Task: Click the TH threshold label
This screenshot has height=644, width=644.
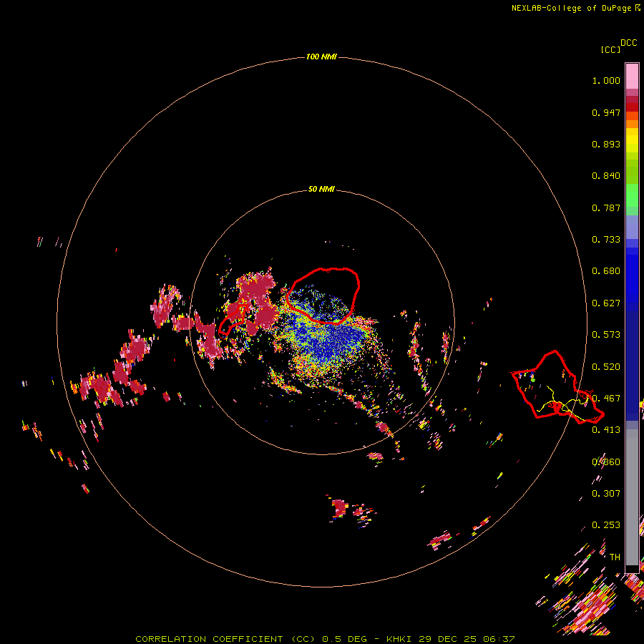Action: [615, 557]
